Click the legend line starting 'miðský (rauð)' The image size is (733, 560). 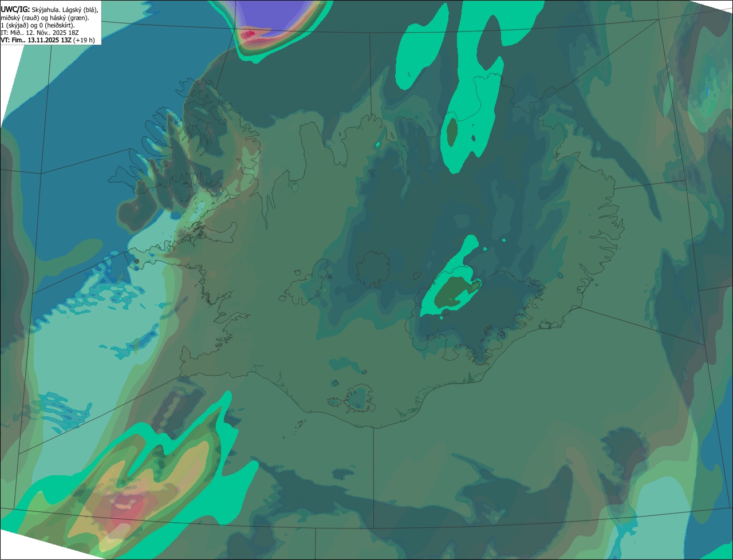tap(45, 17)
